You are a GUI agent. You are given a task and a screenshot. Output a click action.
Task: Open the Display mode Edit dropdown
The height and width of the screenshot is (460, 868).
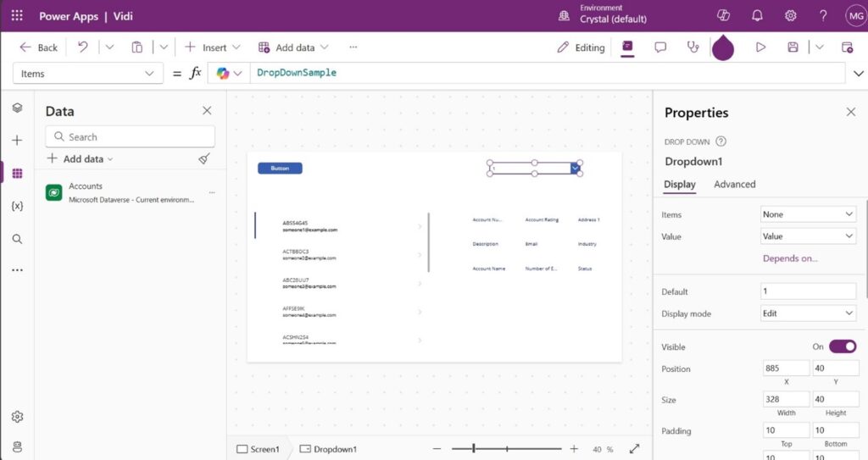809,313
